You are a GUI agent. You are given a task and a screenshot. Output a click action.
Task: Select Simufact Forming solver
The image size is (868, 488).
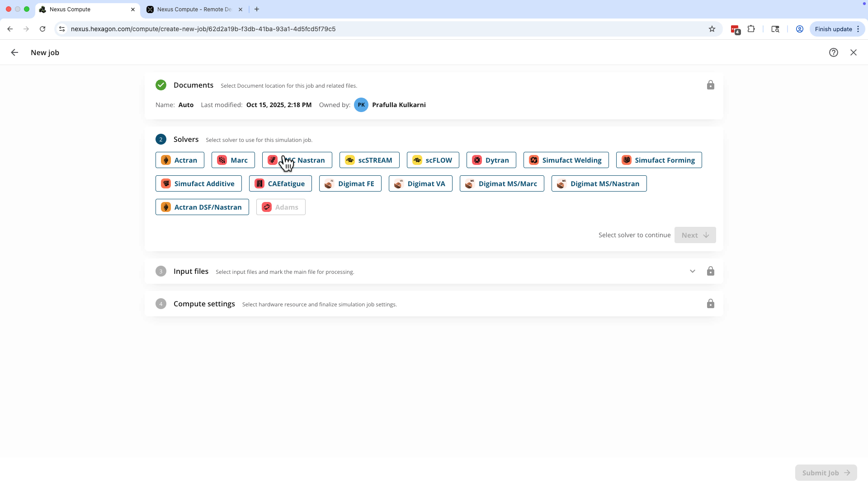coord(659,160)
